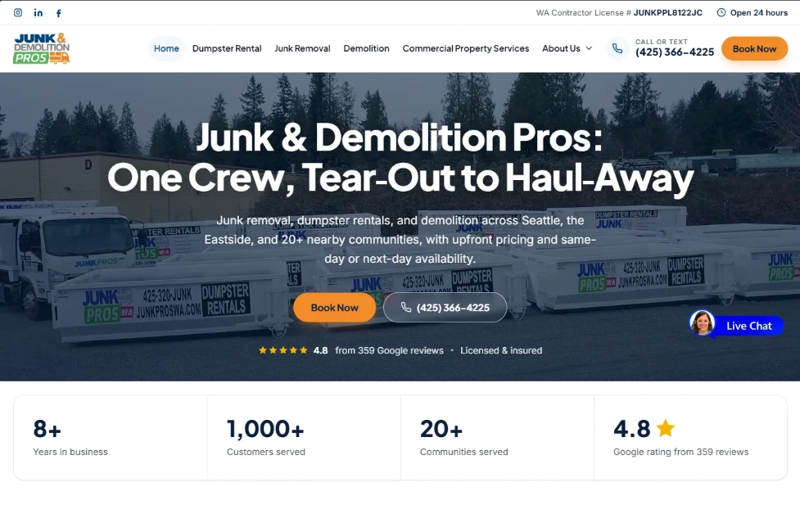Click the CALL OR TEXT label
The image size is (800, 532).
[x=662, y=42]
